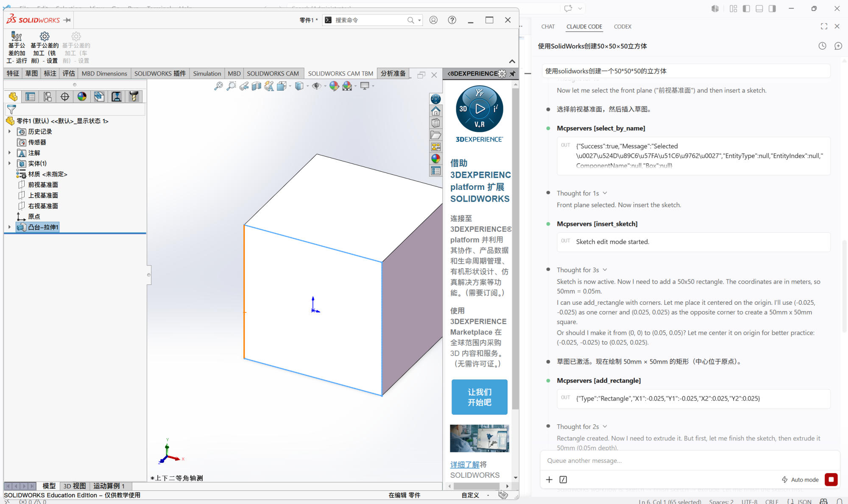The width and height of the screenshot is (848, 504).
Task: Open SOLIDWORKS Resources home icon
Action: 435,111
